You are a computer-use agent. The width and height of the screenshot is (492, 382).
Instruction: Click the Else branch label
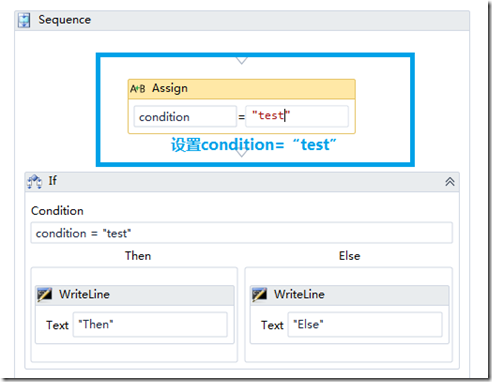click(349, 256)
